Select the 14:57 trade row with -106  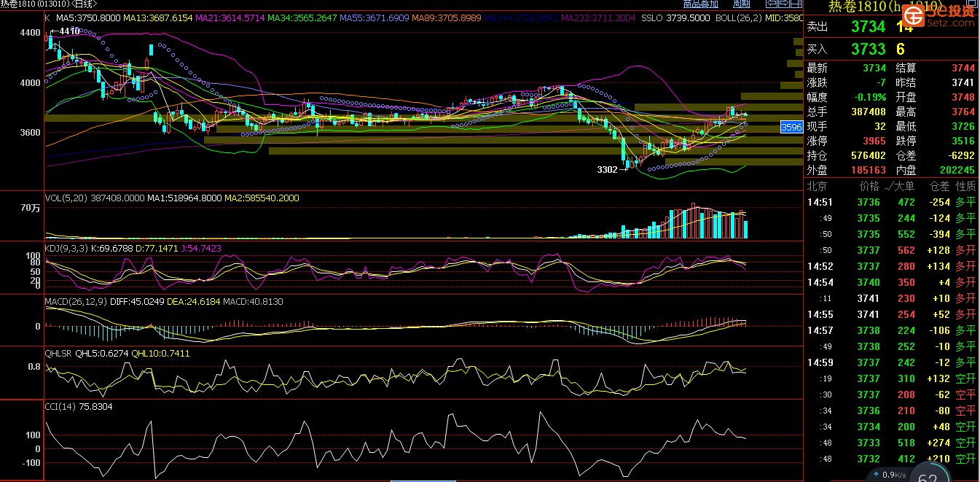(x=892, y=330)
